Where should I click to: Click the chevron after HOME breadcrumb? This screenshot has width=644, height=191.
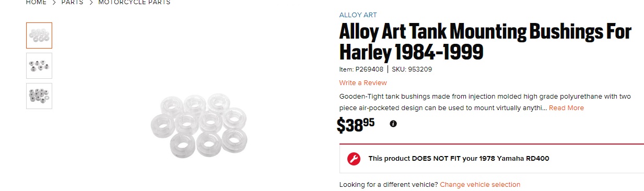point(54,3)
